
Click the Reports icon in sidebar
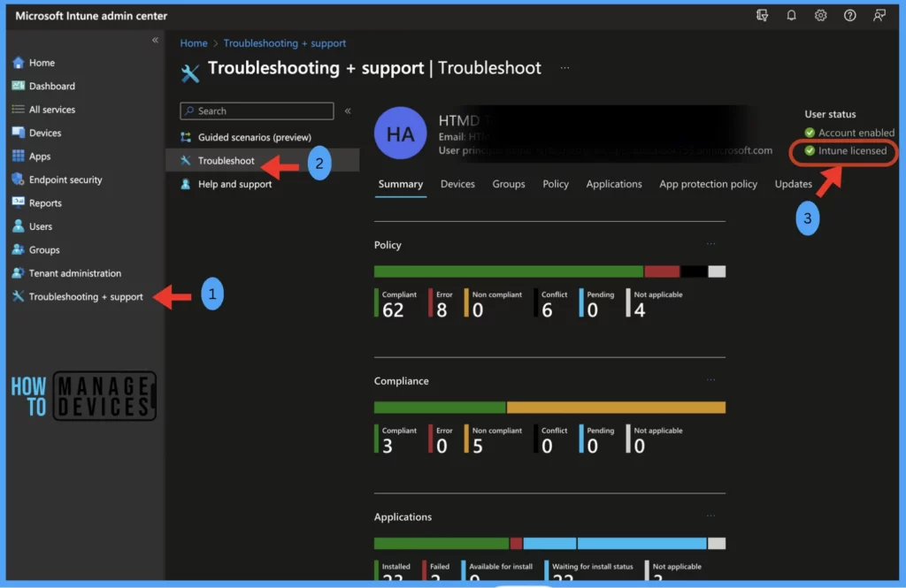pyautogui.click(x=19, y=202)
